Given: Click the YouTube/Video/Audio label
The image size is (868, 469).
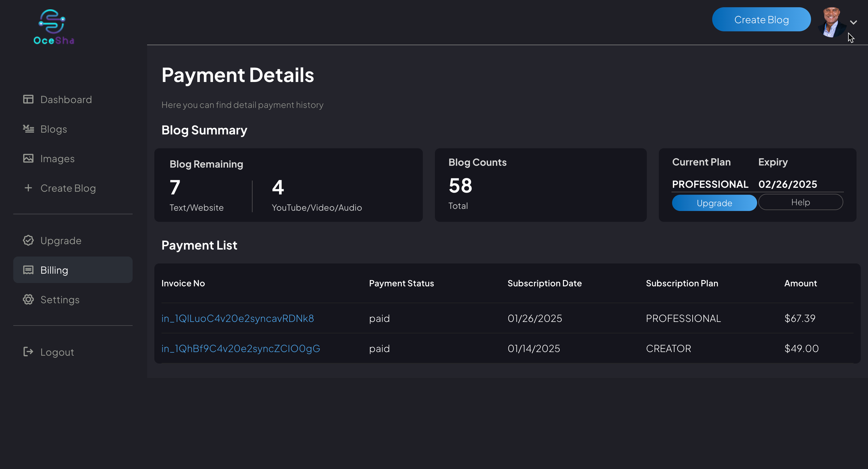Looking at the screenshot, I should [317, 208].
